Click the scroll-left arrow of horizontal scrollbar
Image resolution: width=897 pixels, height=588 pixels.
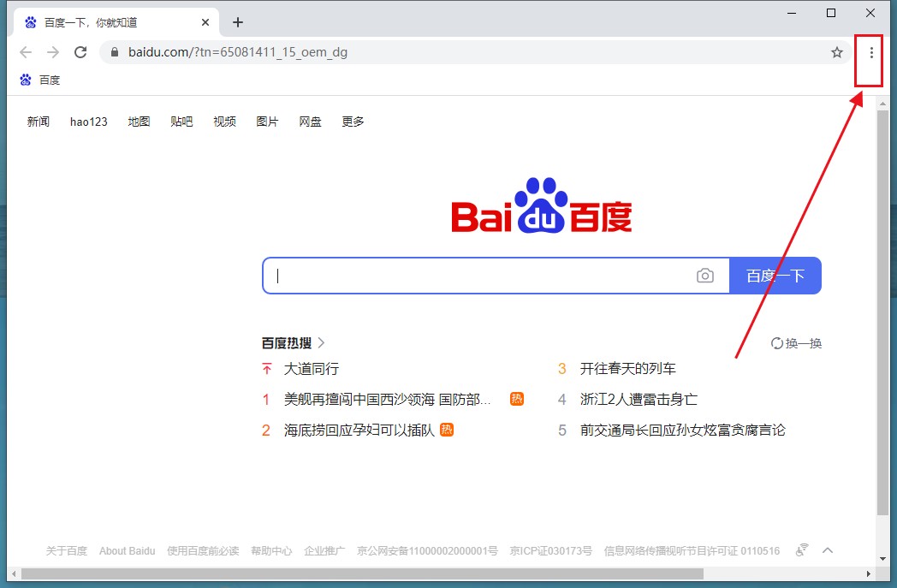click(x=14, y=573)
